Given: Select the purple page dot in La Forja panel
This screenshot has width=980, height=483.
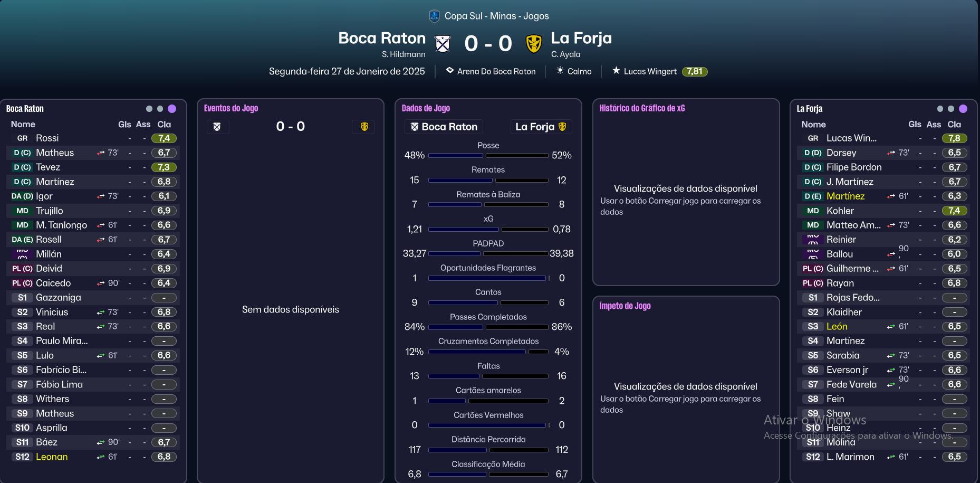Looking at the screenshot, I should point(963,109).
